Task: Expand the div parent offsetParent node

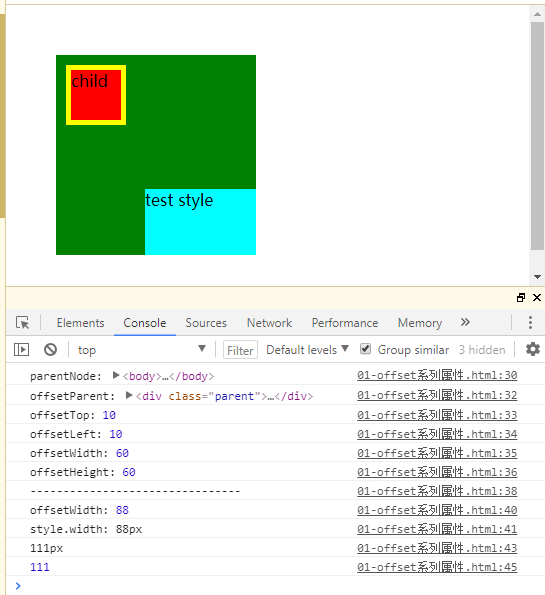Action: pos(129,396)
